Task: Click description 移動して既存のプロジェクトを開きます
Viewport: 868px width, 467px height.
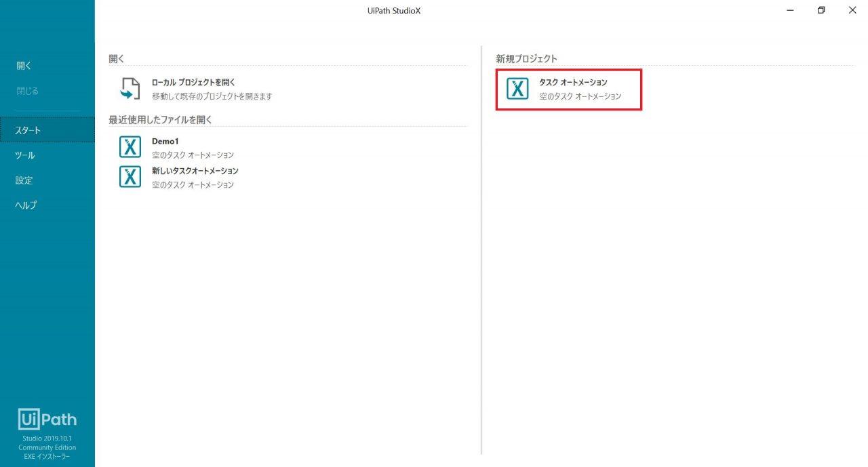Action: pos(212,96)
